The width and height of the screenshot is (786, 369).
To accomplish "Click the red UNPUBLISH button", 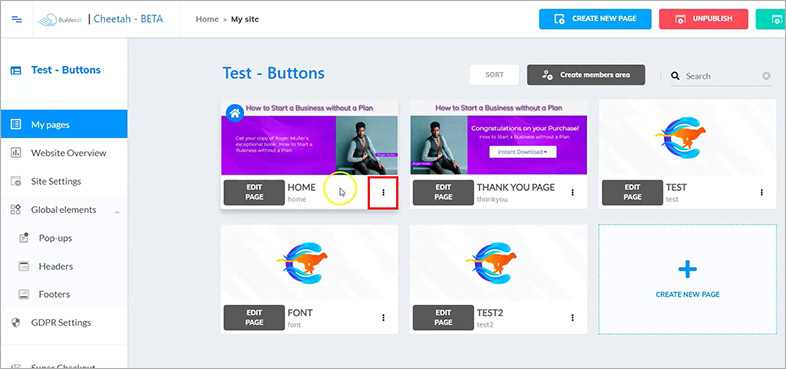I will pyautogui.click(x=703, y=19).
